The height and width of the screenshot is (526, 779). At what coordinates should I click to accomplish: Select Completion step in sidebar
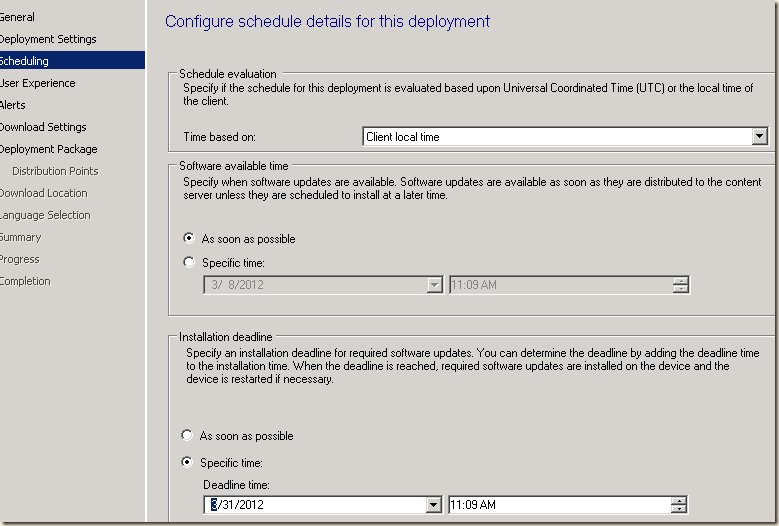point(25,281)
